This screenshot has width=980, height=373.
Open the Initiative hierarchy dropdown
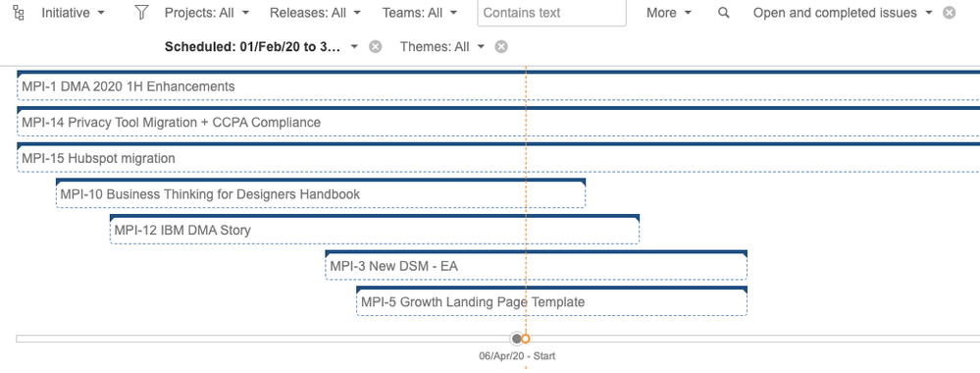(74, 13)
